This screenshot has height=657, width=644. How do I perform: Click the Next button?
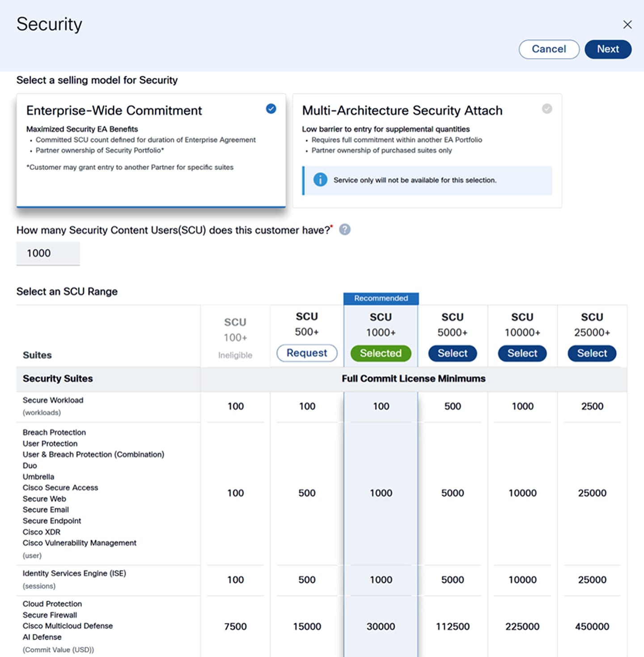(608, 49)
